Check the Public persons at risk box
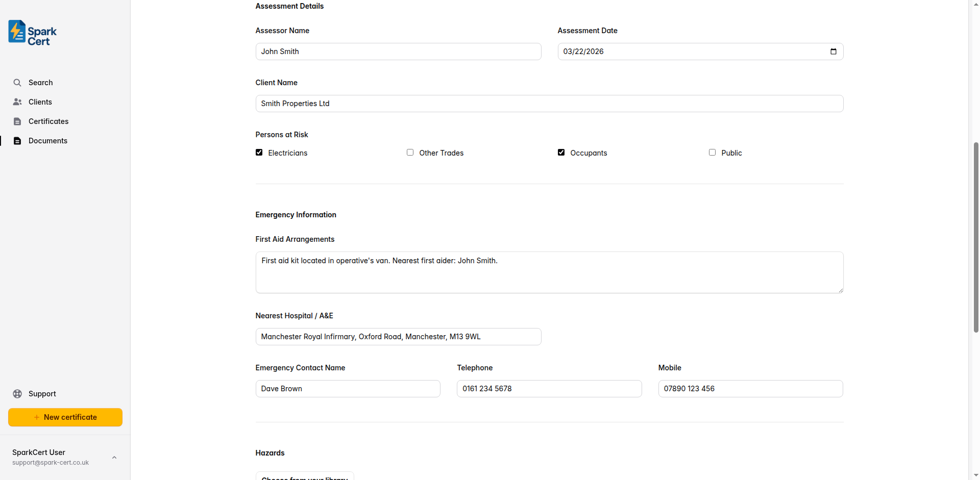 (713, 152)
